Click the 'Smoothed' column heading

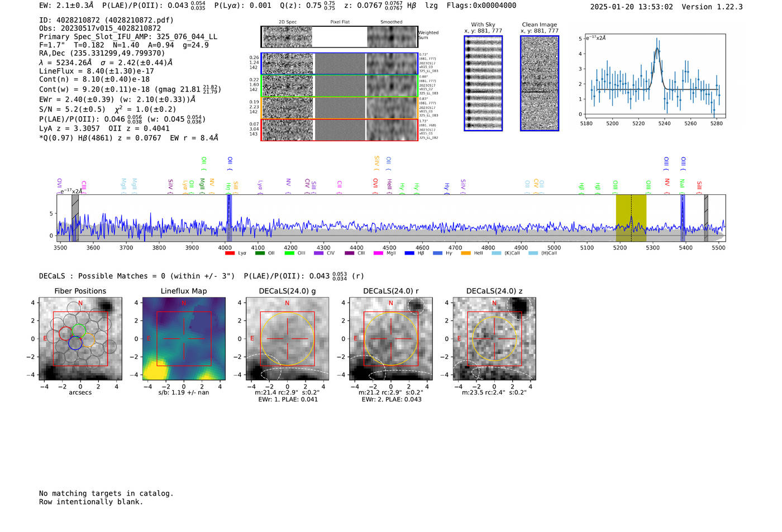pos(392,22)
